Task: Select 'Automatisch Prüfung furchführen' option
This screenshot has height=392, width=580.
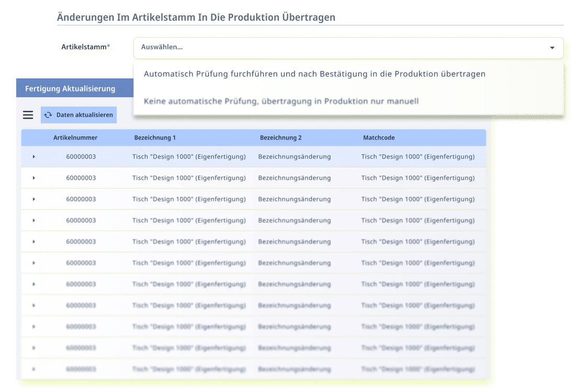Action: pyautogui.click(x=314, y=74)
